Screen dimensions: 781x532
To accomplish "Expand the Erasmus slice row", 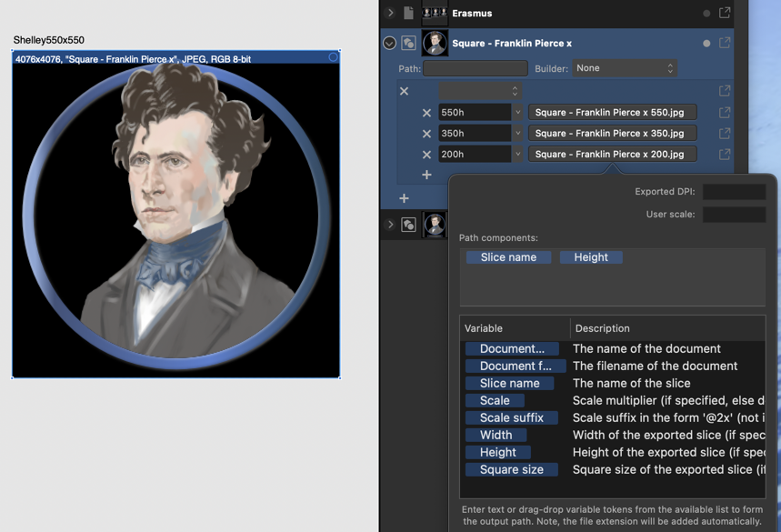I will coord(391,13).
